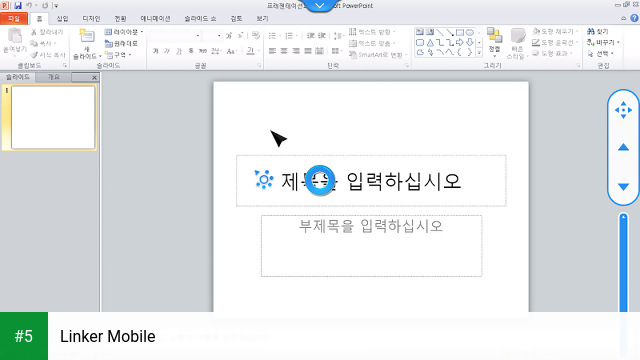Click the Linker Mobile move-arrows icon
This screenshot has height=360, width=640.
[623, 110]
